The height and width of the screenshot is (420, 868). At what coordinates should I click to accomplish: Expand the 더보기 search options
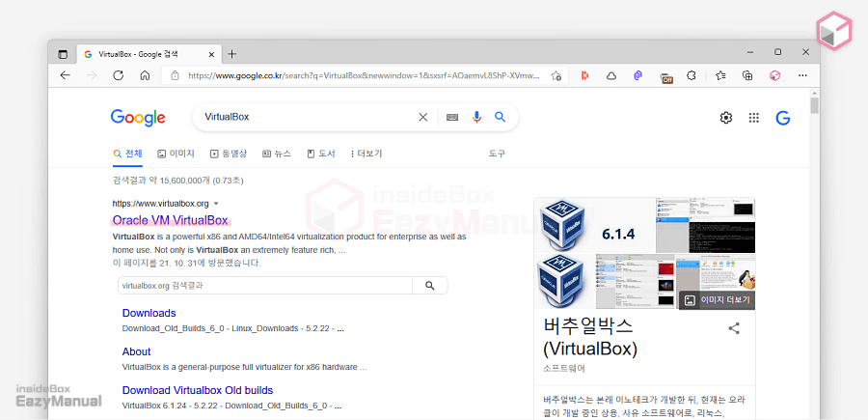tap(366, 154)
